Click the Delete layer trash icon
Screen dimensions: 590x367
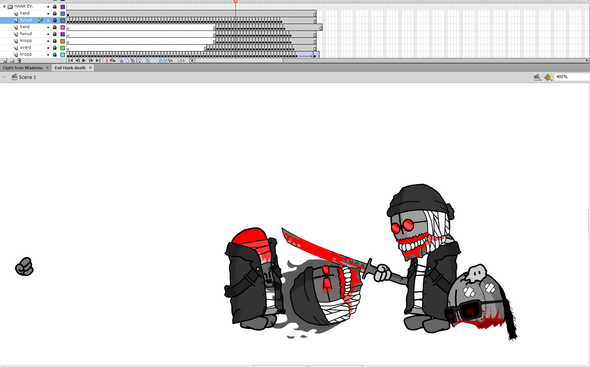click(x=19, y=61)
